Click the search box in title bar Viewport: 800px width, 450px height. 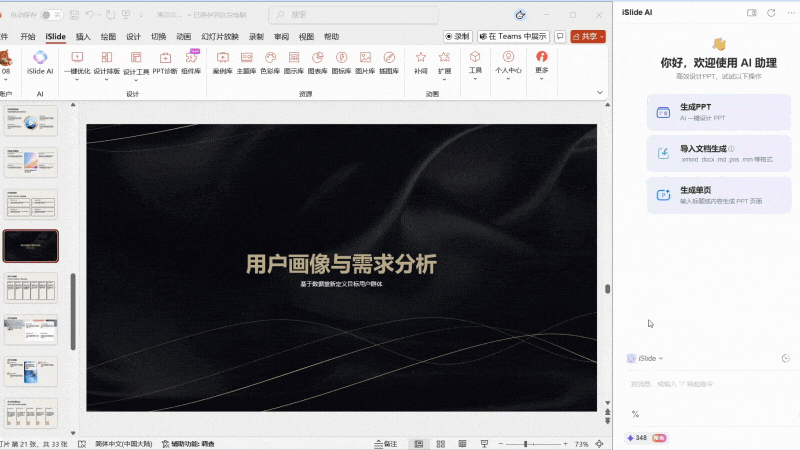coord(353,15)
